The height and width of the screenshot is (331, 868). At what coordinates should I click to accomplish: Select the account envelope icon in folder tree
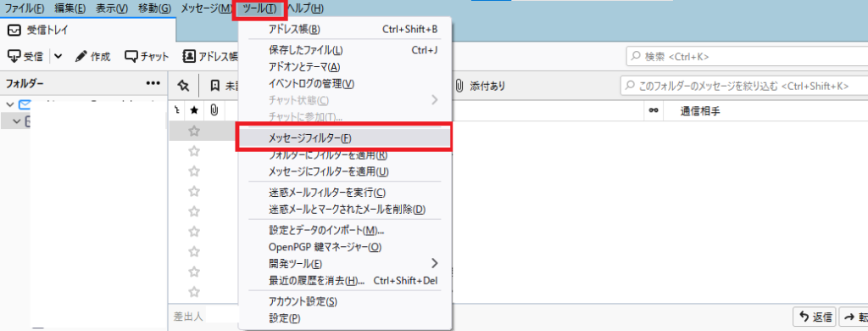coord(25,104)
